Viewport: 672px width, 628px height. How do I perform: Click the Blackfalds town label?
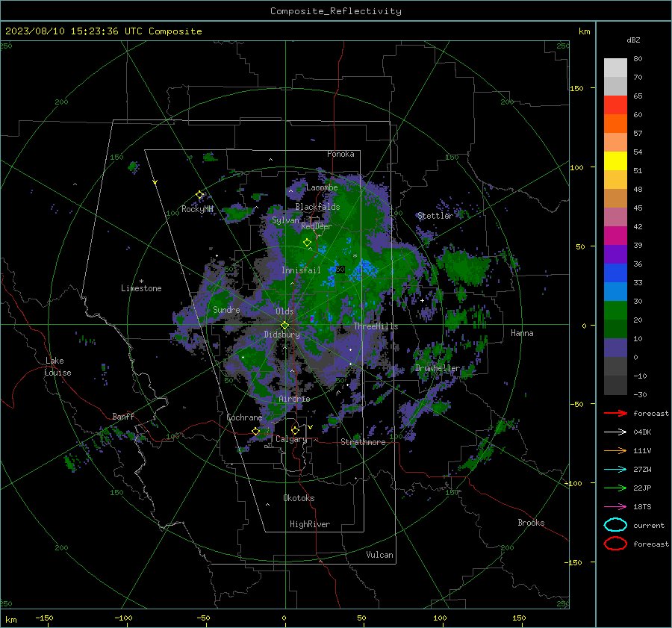pyautogui.click(x=317, y=207)
